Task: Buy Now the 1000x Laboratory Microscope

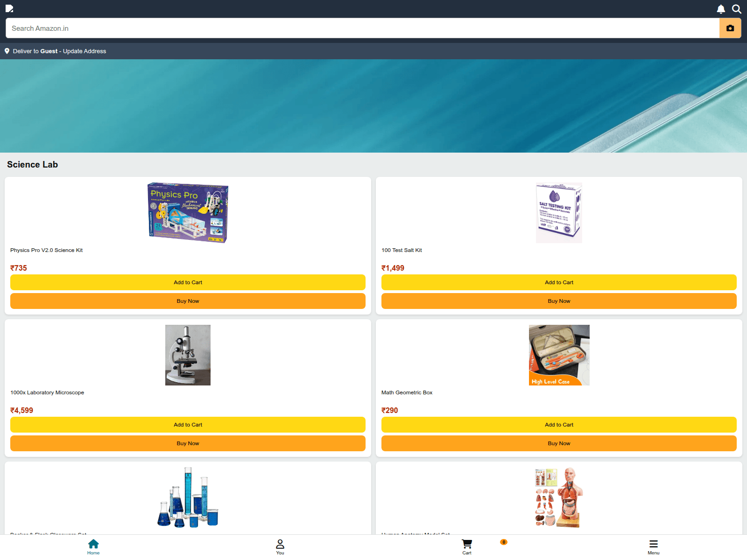Action: pos(188,443)
